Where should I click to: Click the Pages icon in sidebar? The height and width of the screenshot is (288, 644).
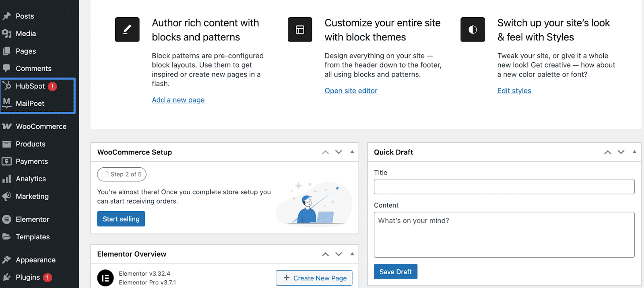pyautogui.click(x=6, y=51)
